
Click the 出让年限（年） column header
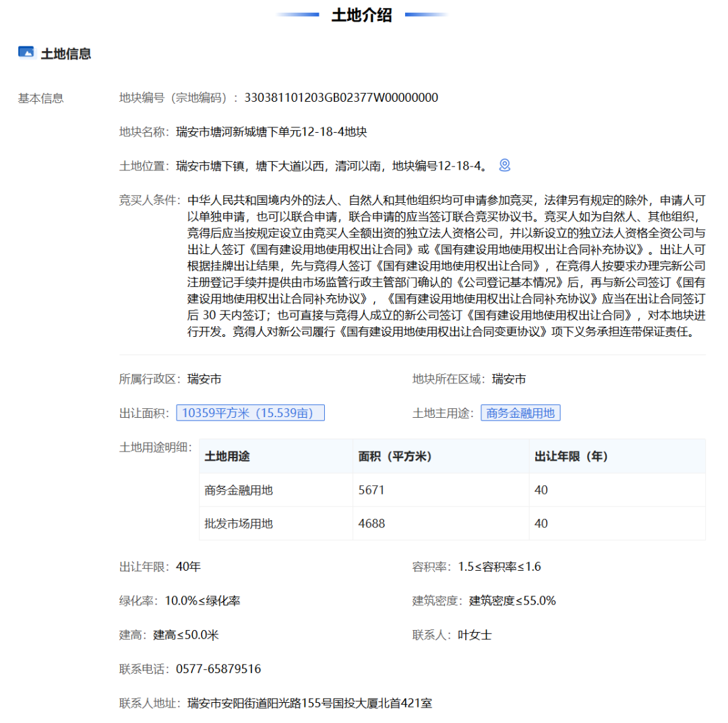(571, 457)
